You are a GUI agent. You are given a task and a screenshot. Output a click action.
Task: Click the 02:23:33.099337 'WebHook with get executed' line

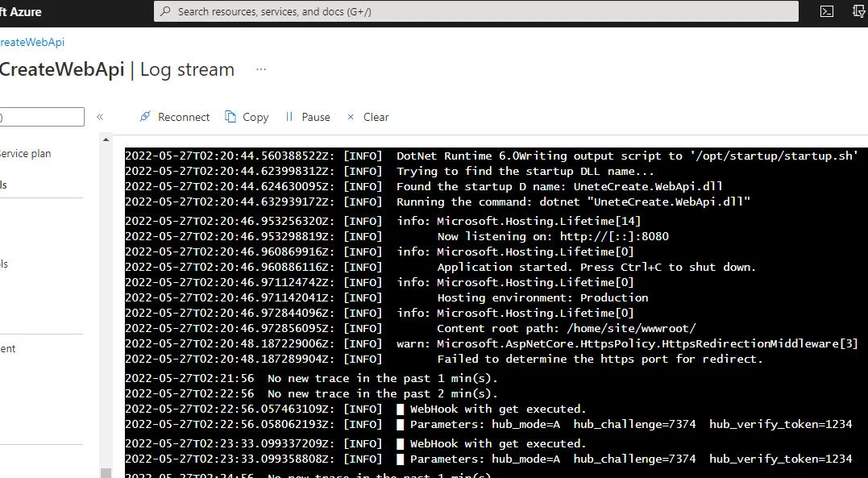[355, 443]
